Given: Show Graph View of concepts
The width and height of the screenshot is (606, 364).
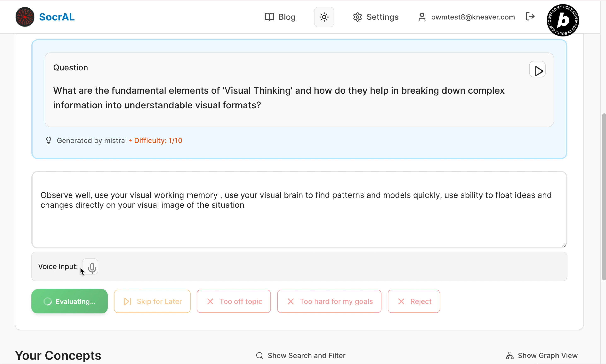Looking at the screenshot, I should (x=542, y=356).
